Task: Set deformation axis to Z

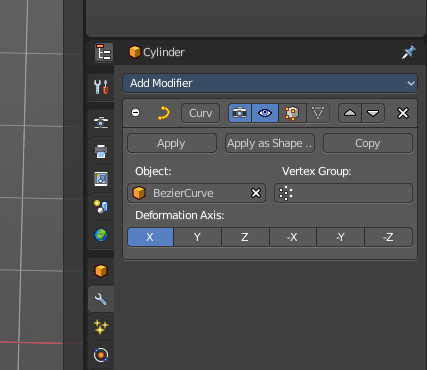Action: [245, 237]
